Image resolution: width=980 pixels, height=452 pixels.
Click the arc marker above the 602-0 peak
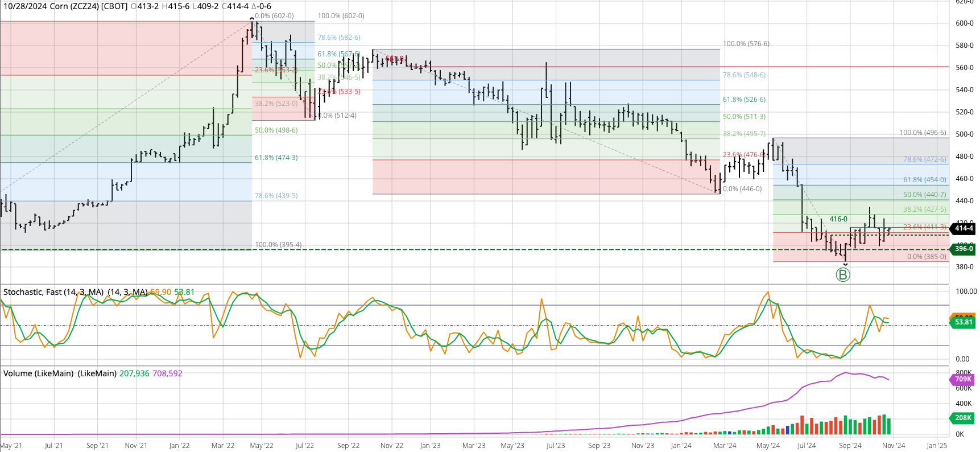click(253, 19)
